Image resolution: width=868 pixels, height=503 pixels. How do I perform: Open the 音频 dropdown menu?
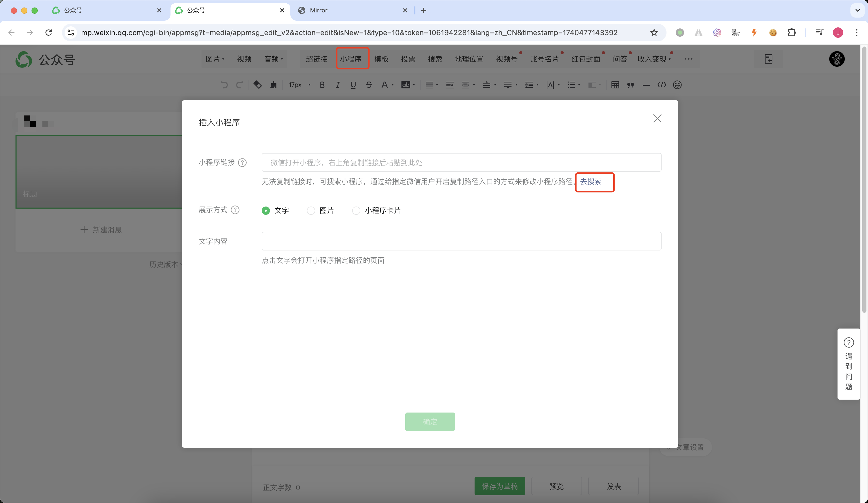(x=274, y=59)
